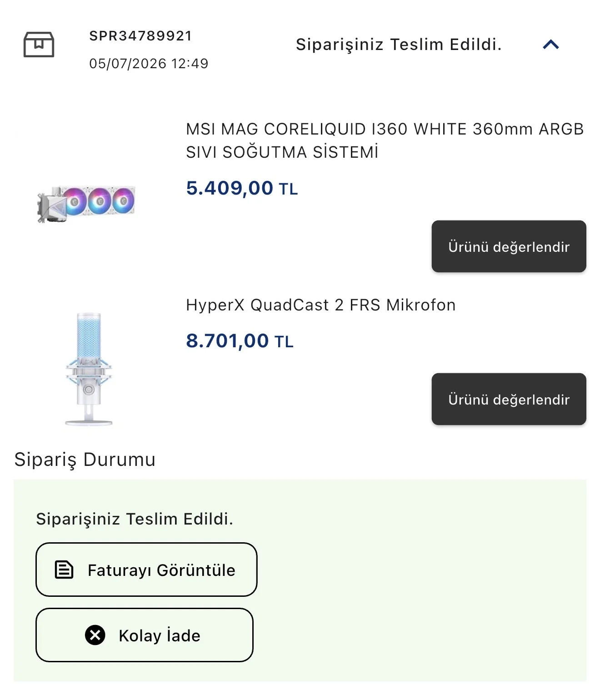Click the order package box icon

pos(39,45)
